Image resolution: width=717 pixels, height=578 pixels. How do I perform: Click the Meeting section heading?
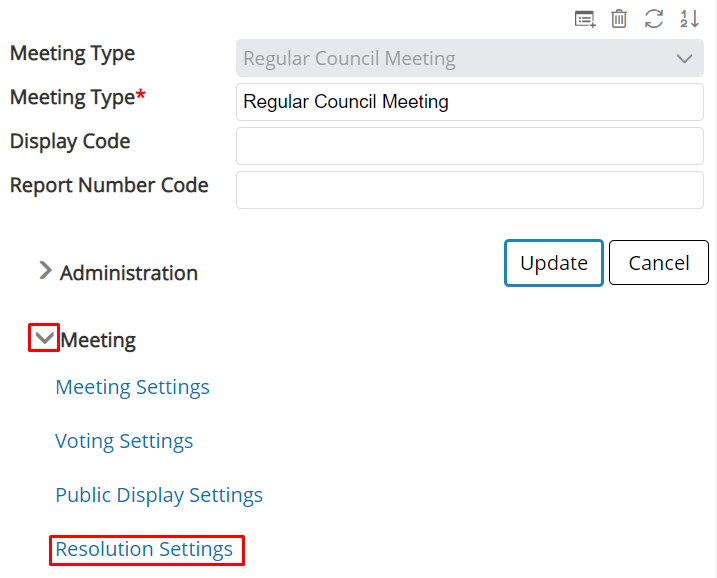[x=98, y=341]
